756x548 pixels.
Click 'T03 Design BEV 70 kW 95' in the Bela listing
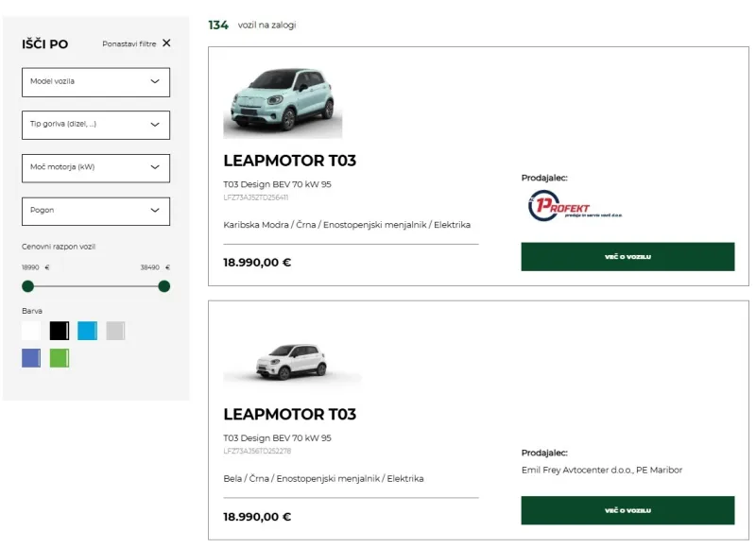(277, 438)
